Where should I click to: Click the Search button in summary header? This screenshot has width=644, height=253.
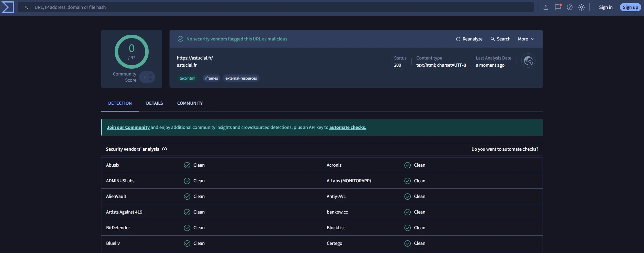(500, 39)
